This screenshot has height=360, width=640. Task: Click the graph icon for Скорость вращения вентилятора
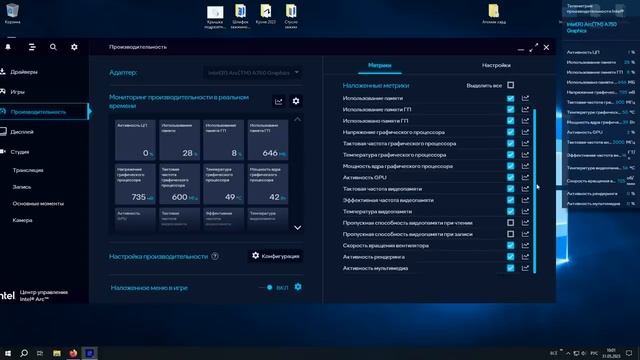pos(525,245)
